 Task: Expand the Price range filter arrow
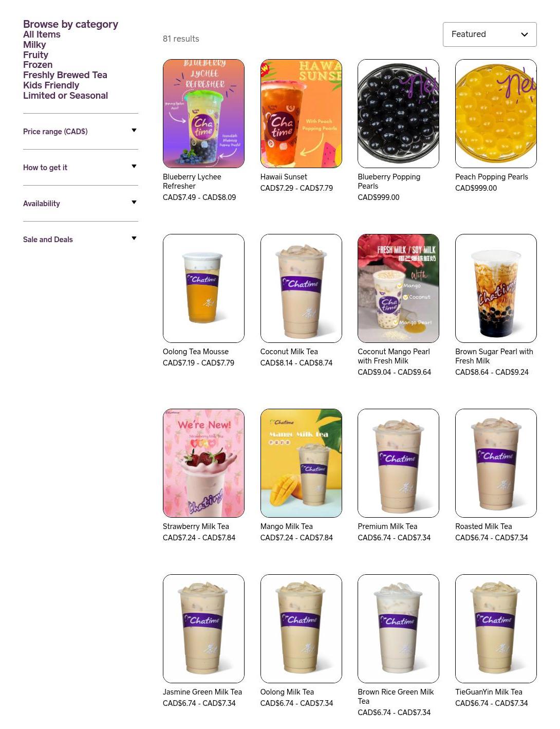pos(134,131)
